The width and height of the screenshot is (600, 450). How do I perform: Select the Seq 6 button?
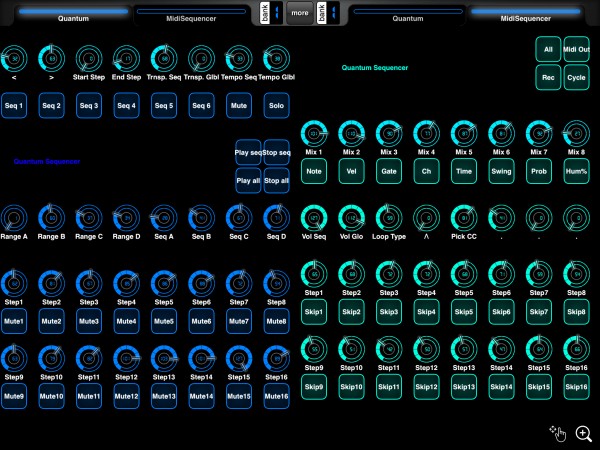click(x=201, y=105)
